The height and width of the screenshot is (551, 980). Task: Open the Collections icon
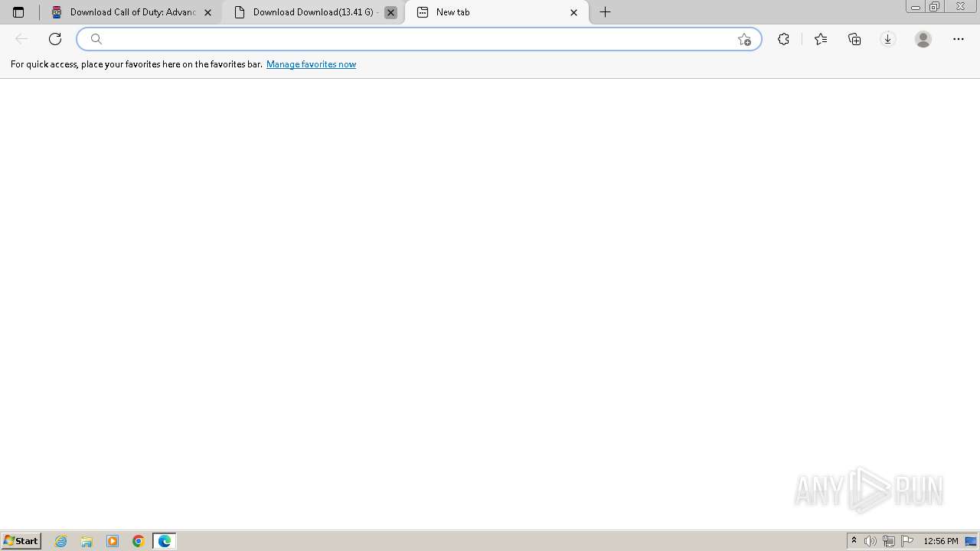[x=854, y=39]
